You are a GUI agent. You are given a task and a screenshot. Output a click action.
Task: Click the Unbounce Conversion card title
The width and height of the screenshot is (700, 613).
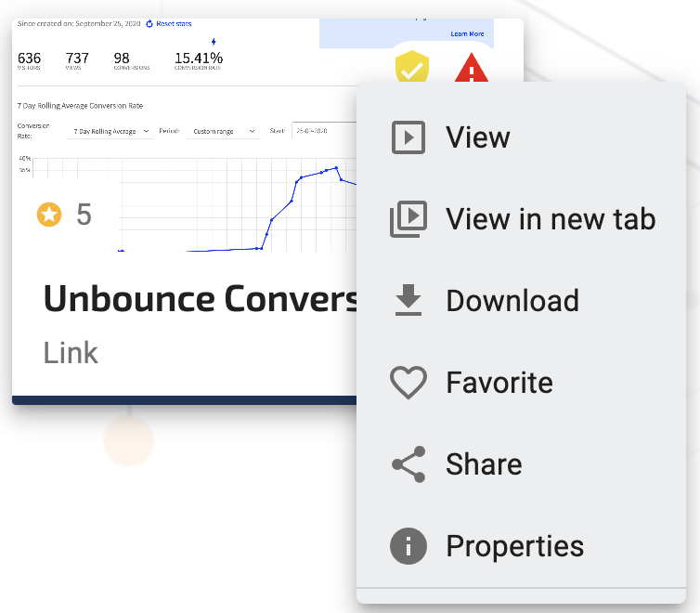pyautogui.click(x=201, y=298)
